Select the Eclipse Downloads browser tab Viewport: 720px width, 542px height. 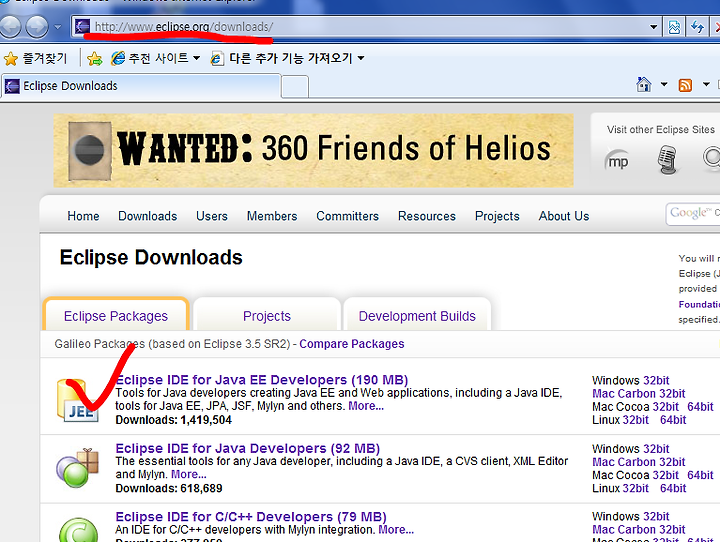(x=141, y=86)
